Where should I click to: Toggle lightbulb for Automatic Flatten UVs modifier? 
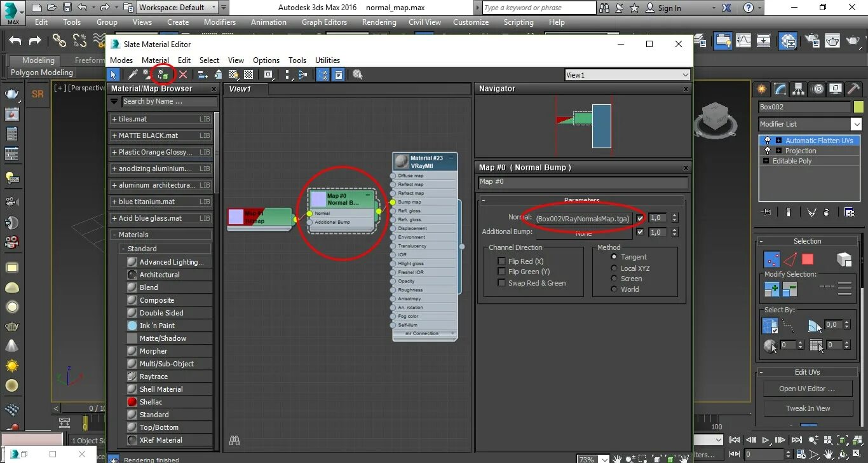(768, 141)
